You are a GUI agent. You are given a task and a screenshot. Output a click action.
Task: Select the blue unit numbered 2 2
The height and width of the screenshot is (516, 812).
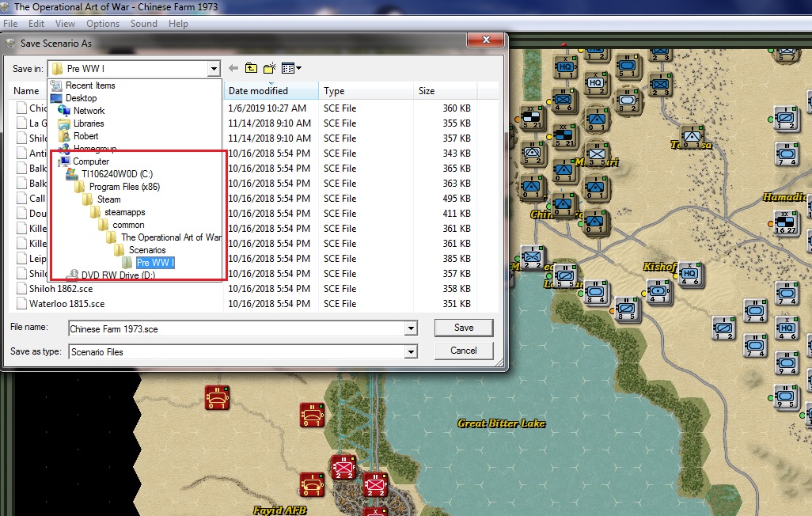(x=532, y=257)
